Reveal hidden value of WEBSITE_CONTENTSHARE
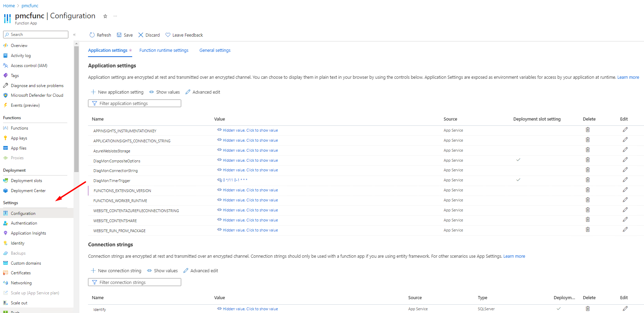 247,220
